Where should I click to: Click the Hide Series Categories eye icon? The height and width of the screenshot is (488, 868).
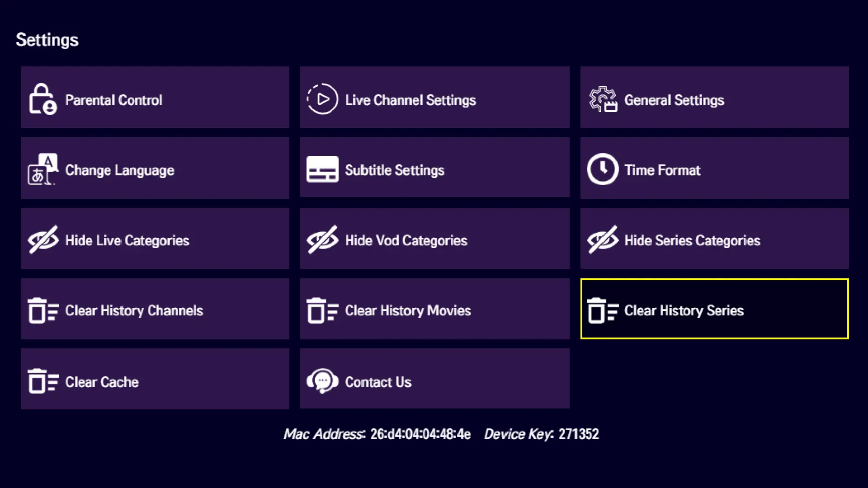tap(603, 240)
